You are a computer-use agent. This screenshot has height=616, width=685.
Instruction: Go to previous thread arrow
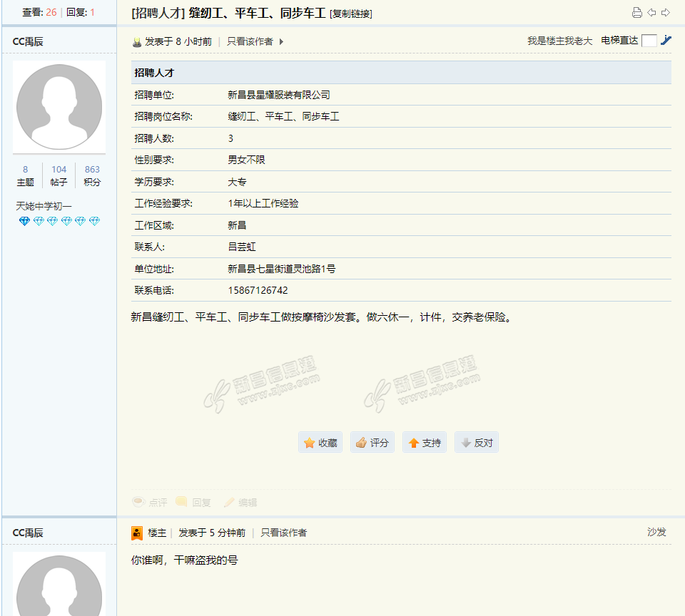tap(651, 13)
